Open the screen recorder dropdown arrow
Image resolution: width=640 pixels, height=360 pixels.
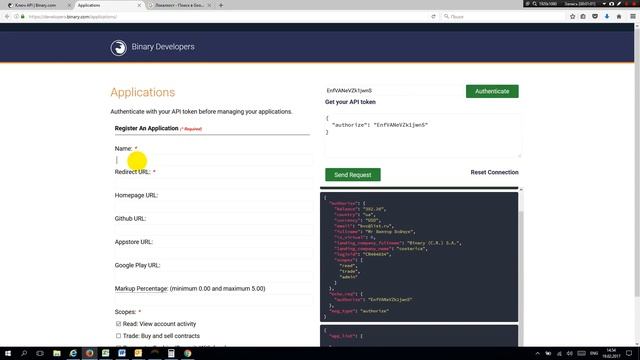[x=604, y=4]
